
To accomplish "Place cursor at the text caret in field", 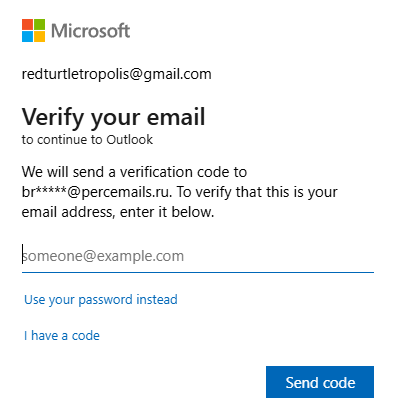I will [23, 254].
